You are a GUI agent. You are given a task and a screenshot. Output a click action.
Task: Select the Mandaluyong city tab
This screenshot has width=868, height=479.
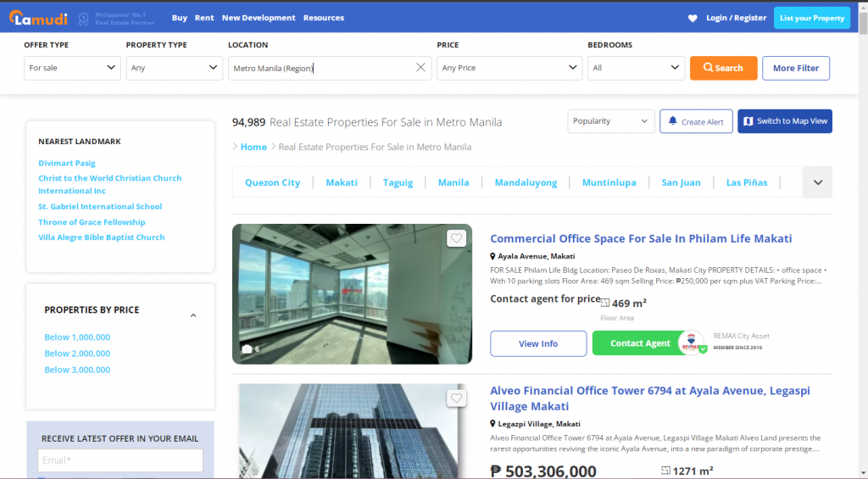coord(526,182)
